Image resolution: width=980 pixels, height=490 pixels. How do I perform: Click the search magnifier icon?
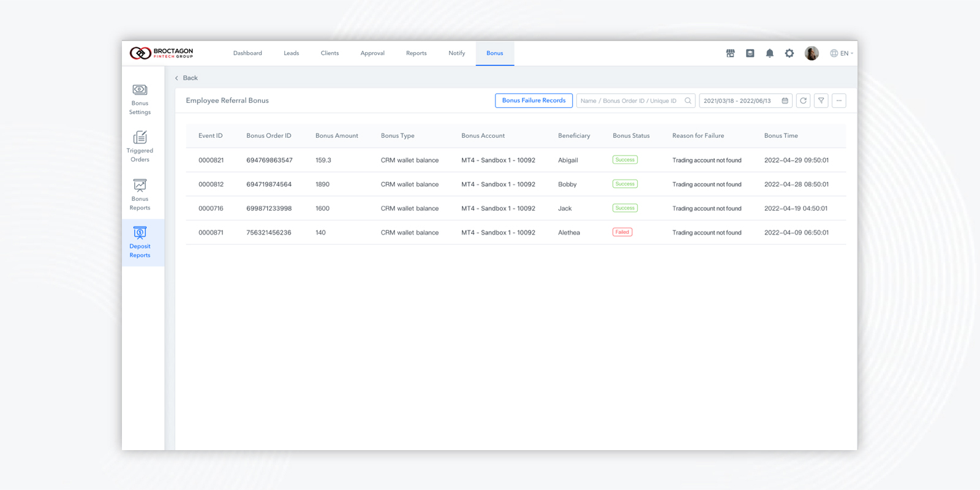click(688, 100)
